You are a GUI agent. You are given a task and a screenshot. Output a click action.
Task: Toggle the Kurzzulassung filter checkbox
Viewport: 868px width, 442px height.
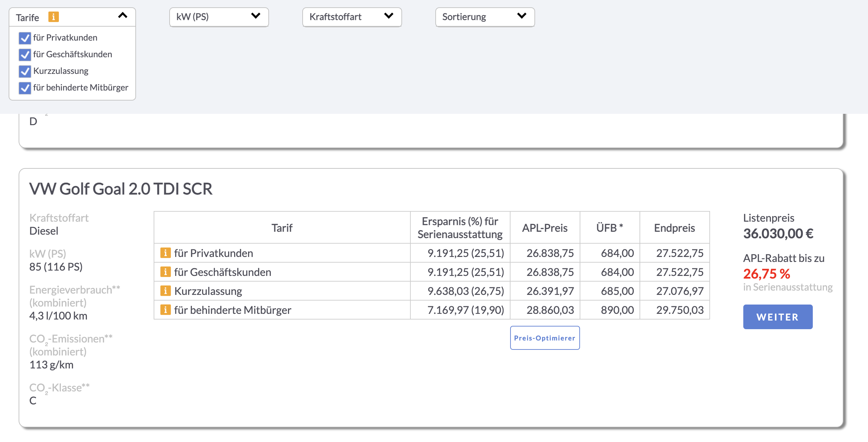pos(25,71)
